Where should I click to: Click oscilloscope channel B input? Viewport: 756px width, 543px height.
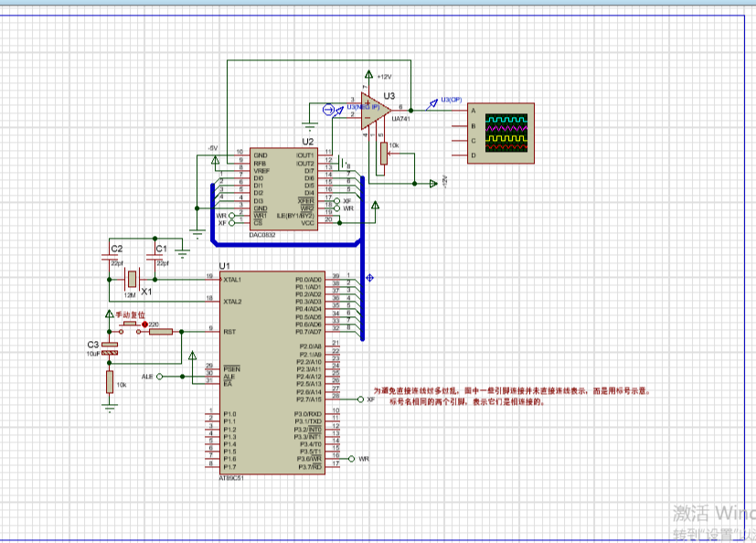[473, 126]
